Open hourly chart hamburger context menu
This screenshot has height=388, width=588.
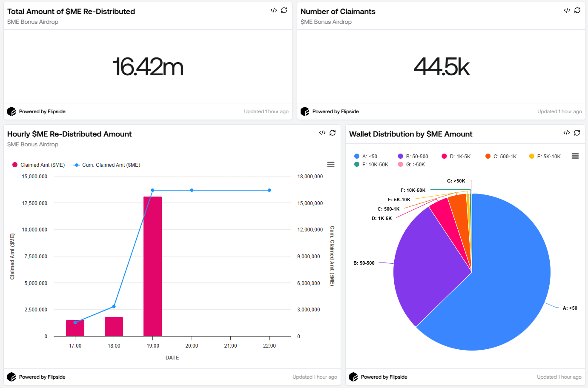pos(330,165)
